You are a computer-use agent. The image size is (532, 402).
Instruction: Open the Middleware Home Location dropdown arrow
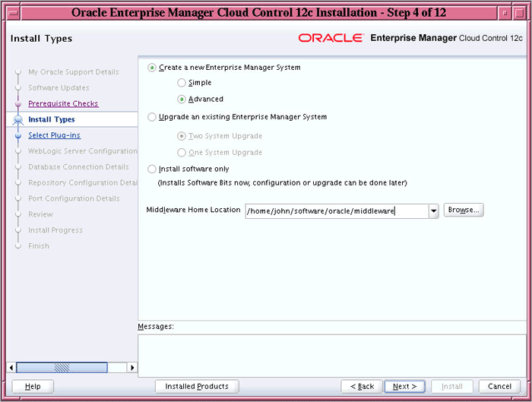pyautogui.click(x=434, y=211)
